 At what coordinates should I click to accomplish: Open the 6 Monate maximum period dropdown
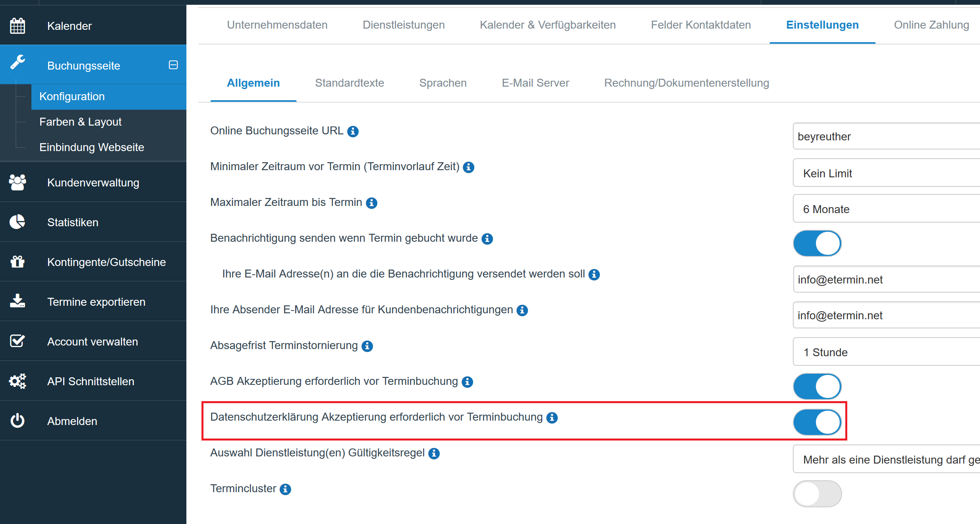pyautogui.click(x=887, y=208)
